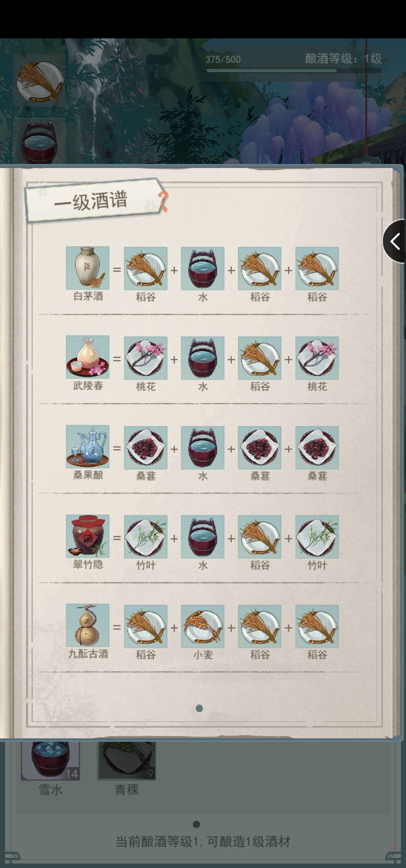Click the 小麦 wheat ingredient icon
The image size is (406, 868).
(203, 626)
